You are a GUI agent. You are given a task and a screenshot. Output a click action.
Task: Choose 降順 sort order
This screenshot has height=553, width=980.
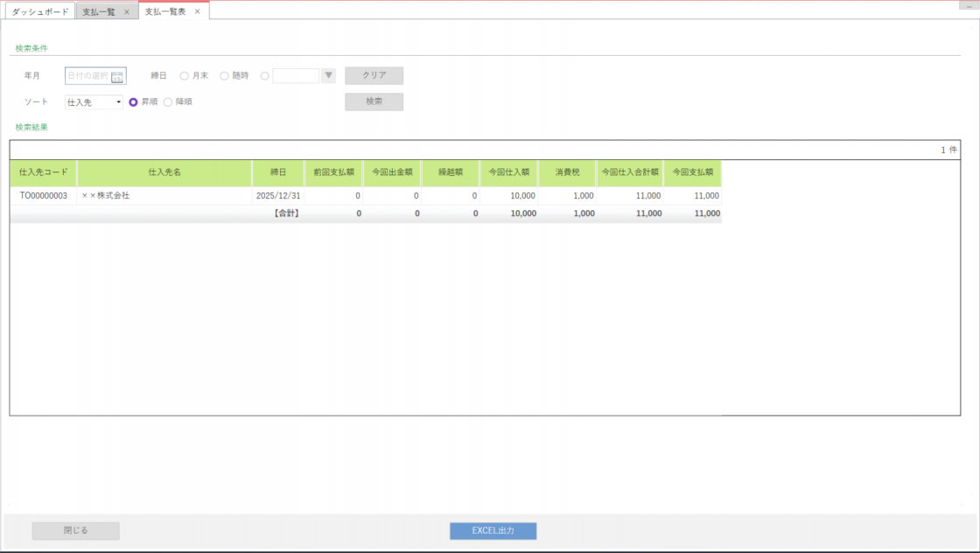pyautogui.click(x=168, y=102)
